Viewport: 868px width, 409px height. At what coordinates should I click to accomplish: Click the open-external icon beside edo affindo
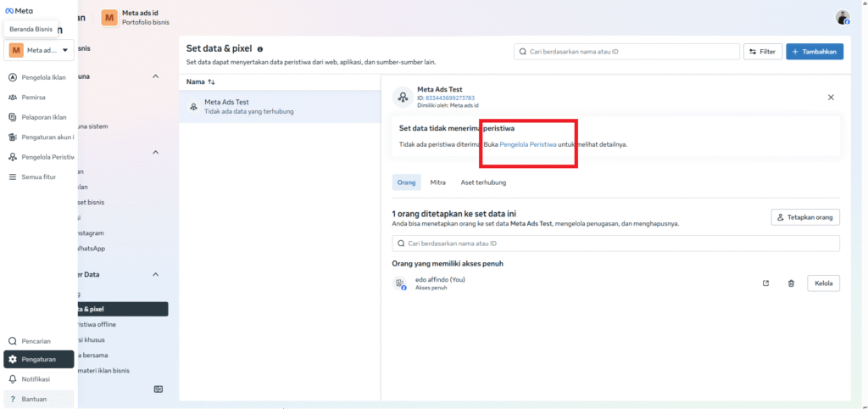pyautogui.click(x=765, y=283)
